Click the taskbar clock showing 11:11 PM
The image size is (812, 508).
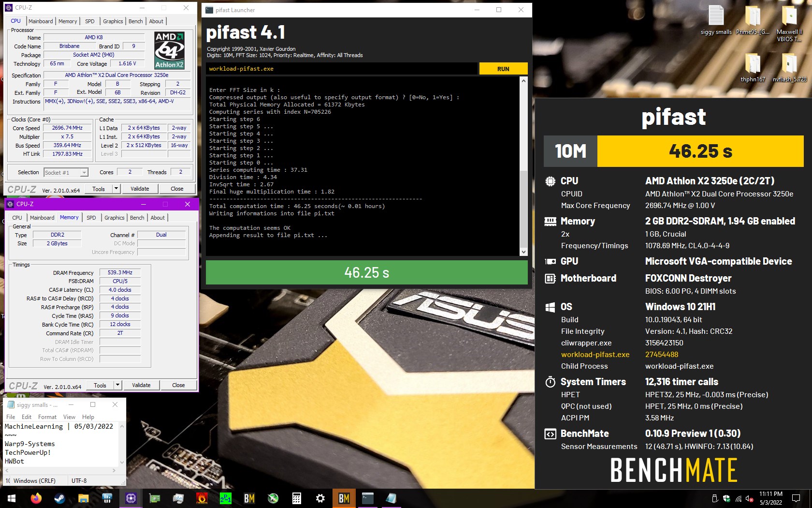coord(770,498)
